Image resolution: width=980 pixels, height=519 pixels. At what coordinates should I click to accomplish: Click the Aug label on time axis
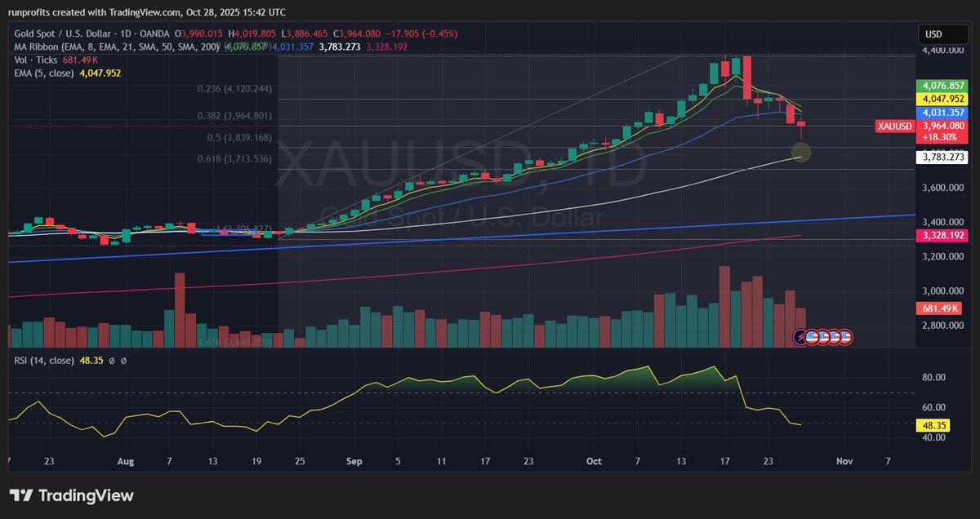125,461
